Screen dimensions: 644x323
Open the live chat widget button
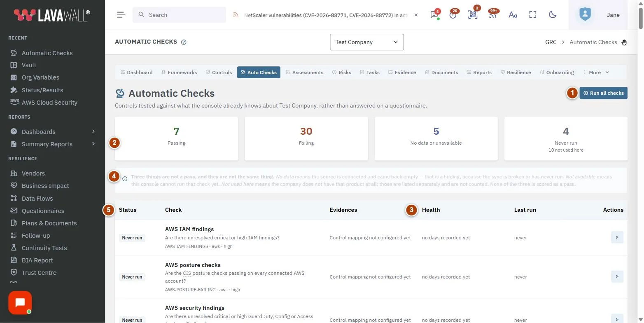(20, 303)
